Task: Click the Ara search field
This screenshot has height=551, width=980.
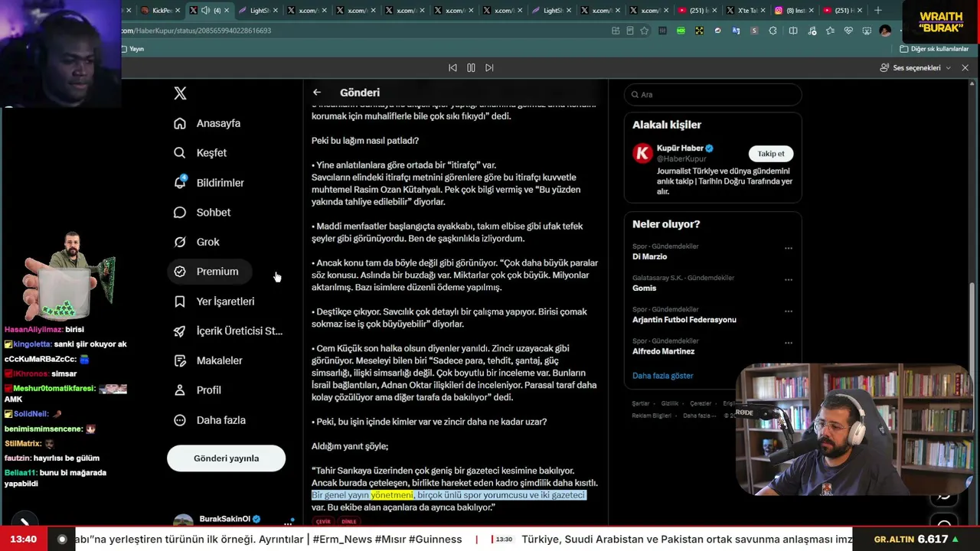Action: coord(713,95)
